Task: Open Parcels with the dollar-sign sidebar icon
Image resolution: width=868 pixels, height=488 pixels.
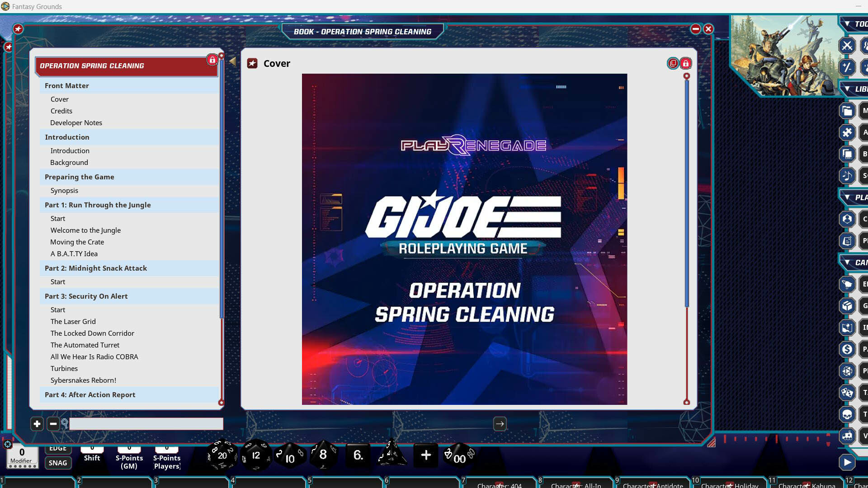Action: coord(847,349)
